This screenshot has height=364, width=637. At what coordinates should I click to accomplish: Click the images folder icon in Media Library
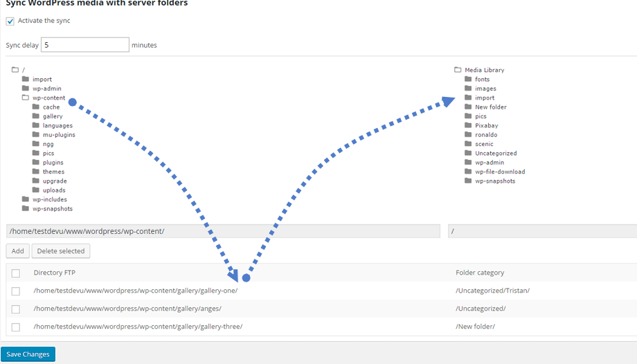click(x=468, y=88)
